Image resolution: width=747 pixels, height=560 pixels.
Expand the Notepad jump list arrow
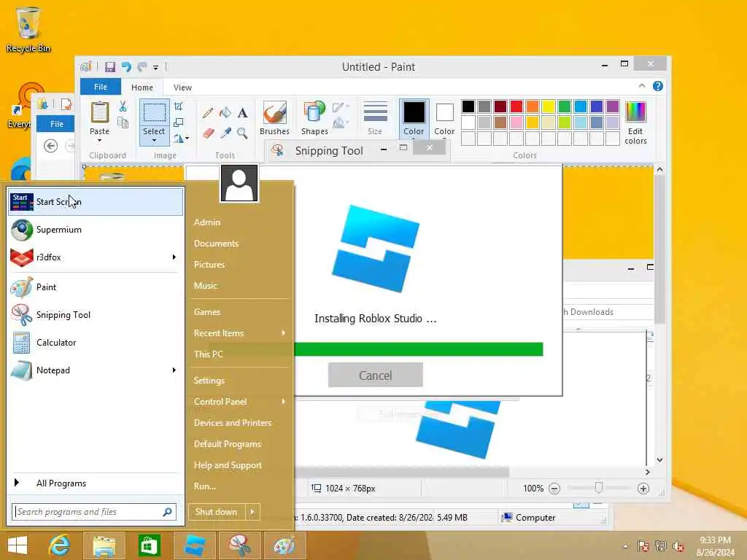(174, 370)
